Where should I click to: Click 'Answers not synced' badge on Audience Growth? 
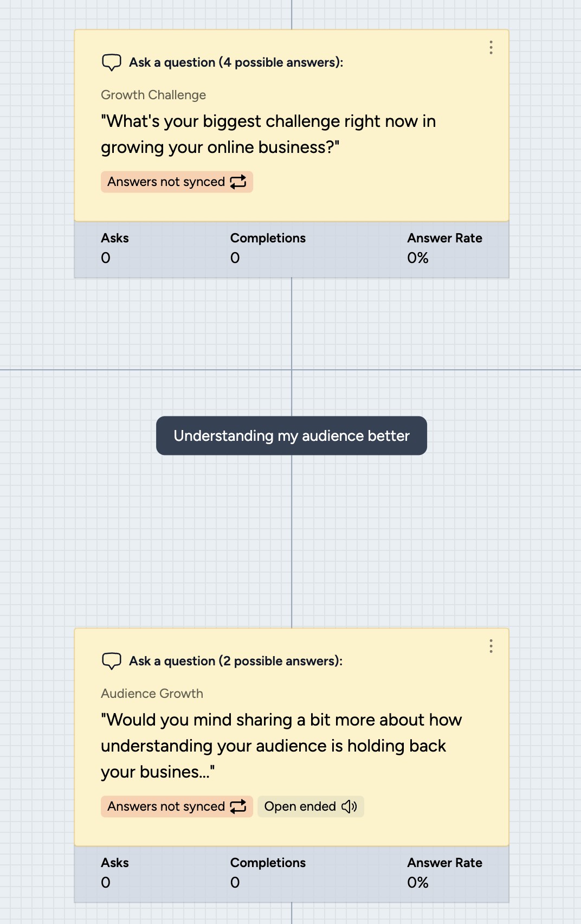(x=166, y=806)
